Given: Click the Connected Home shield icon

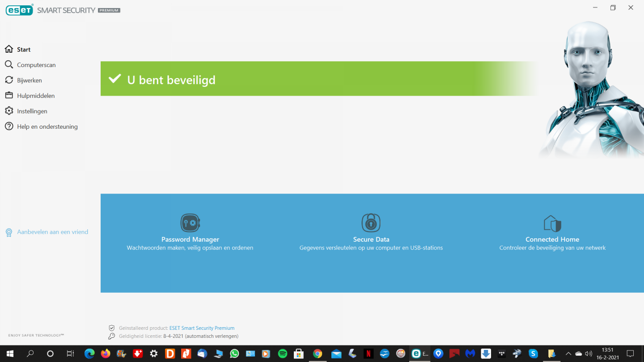Looking at the screenshot, I should (552, 223).
